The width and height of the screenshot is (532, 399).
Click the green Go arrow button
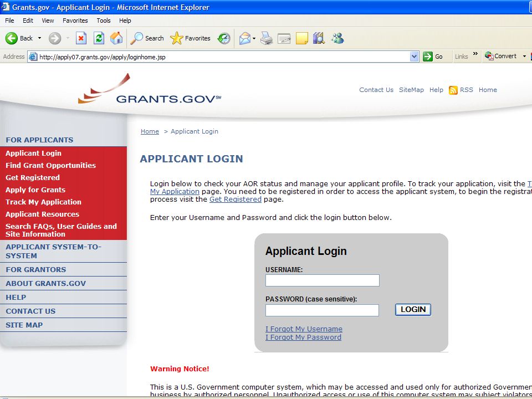click(433, 57)
